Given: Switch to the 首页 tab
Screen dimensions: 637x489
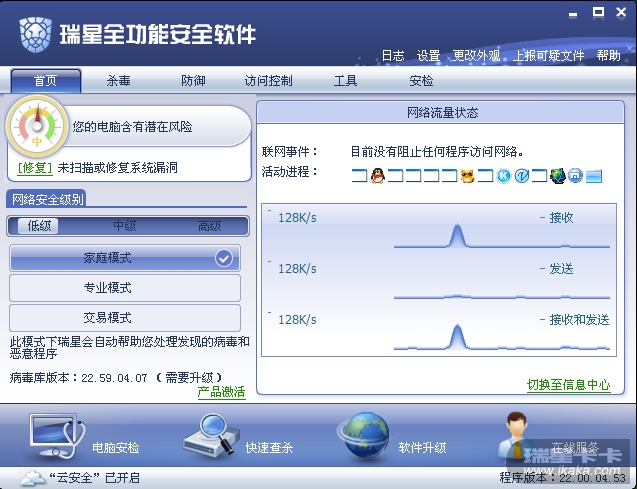Looking at the screenshot, I should pyautogui.click(x=46, y=80).
